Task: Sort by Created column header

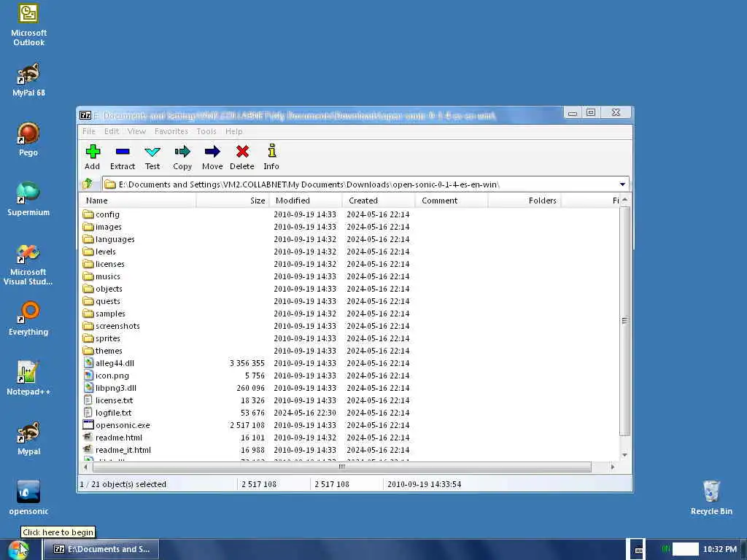Action: pos(379,201)
